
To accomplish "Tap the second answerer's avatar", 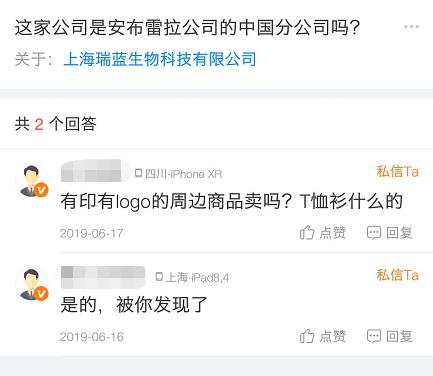I will (33, 285).
